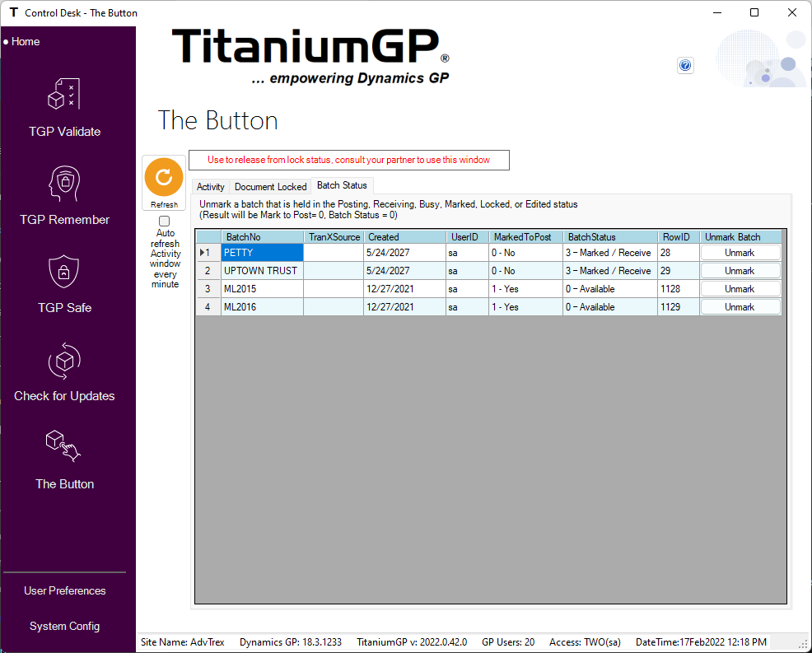
Task: Open the TGP Safe shield icon
Action: [x=63, y=272]
